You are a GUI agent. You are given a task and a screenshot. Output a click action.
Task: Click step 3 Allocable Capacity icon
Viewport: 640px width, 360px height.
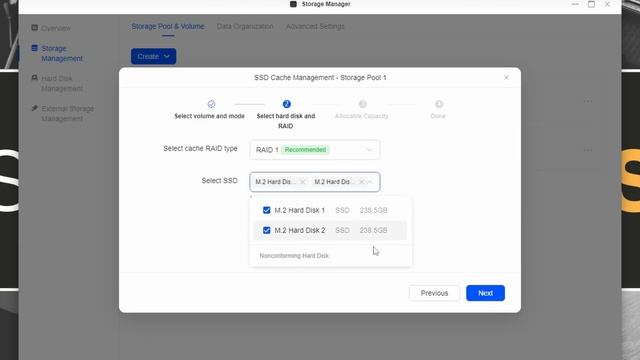point(362,104)
